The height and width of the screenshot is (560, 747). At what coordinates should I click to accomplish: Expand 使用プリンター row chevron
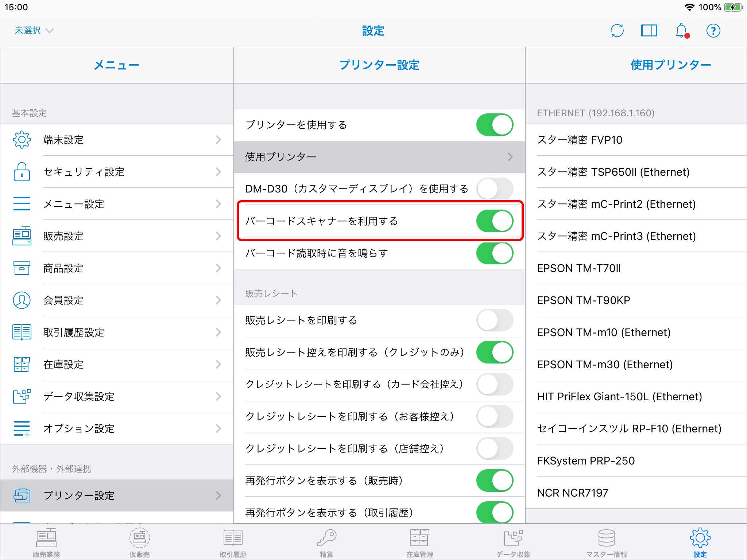[510, 157]
